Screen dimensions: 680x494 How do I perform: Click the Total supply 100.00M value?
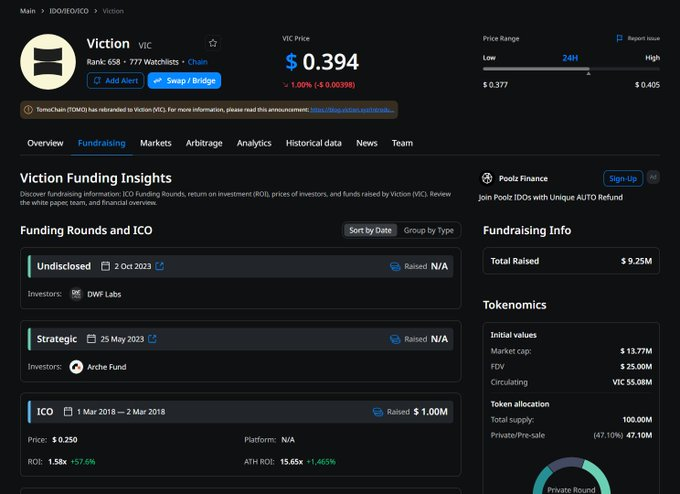[637, 419]
